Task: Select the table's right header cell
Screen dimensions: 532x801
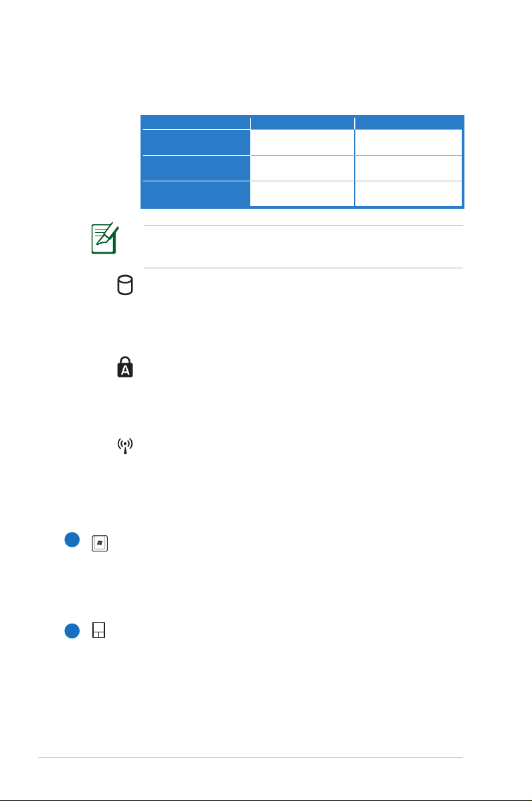Action: 409,122
